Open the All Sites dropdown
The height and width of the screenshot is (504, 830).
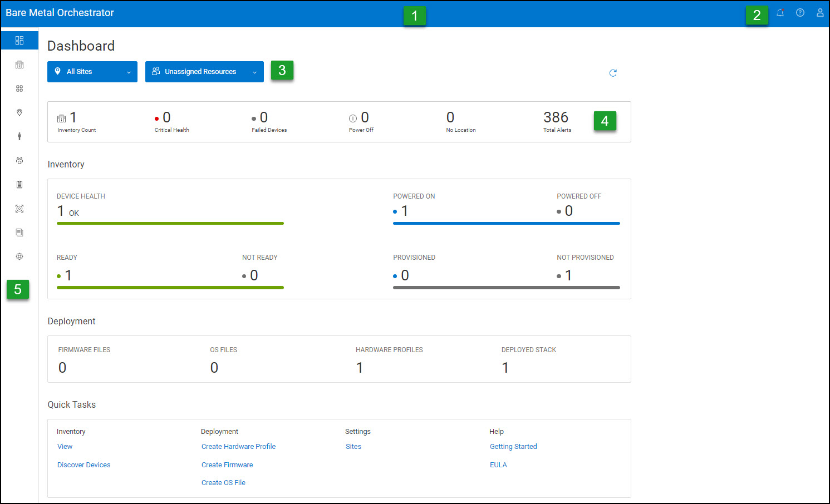(92, 72)
